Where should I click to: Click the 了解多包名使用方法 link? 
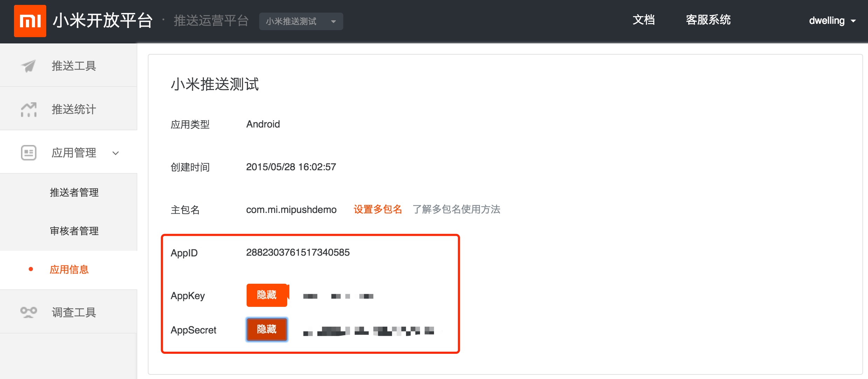click(456, 209)
